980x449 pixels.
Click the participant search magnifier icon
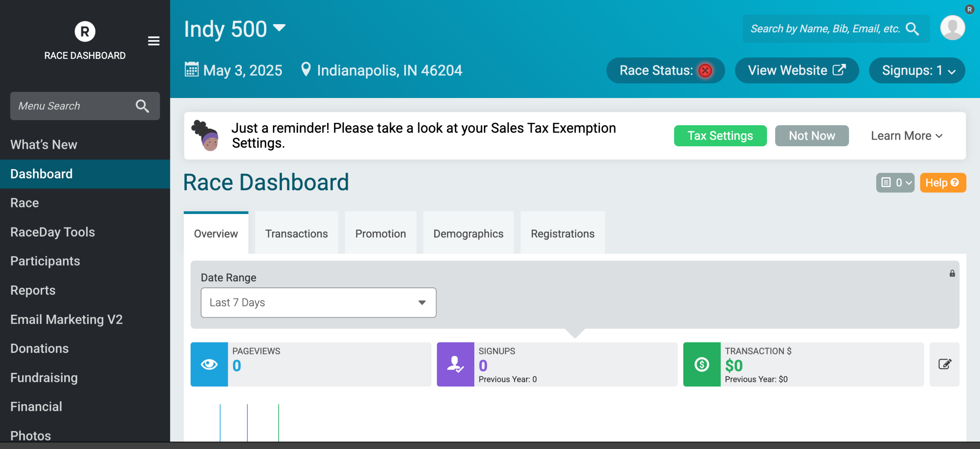coord(912,29)
